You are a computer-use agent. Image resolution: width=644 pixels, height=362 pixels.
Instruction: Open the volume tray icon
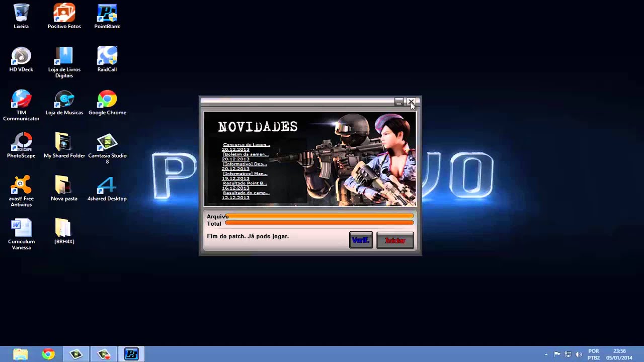[579, 354]
